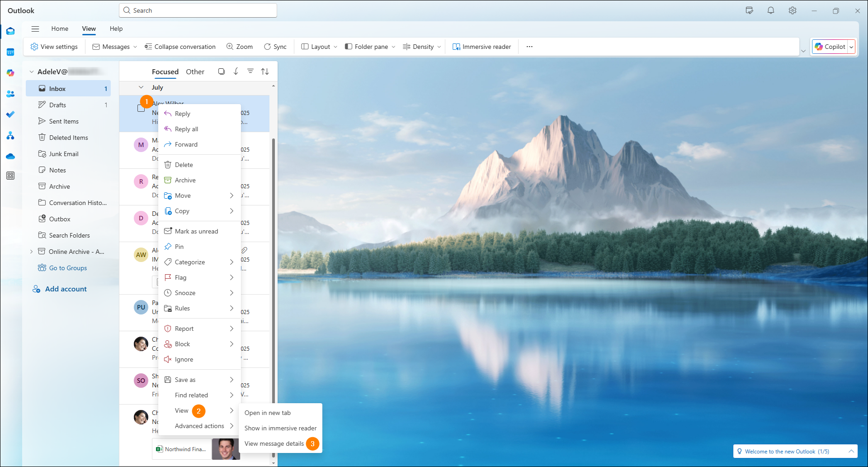Viewport: 868px width, 467px height.
Task: Open the People app icon
Action: point(10,94)
